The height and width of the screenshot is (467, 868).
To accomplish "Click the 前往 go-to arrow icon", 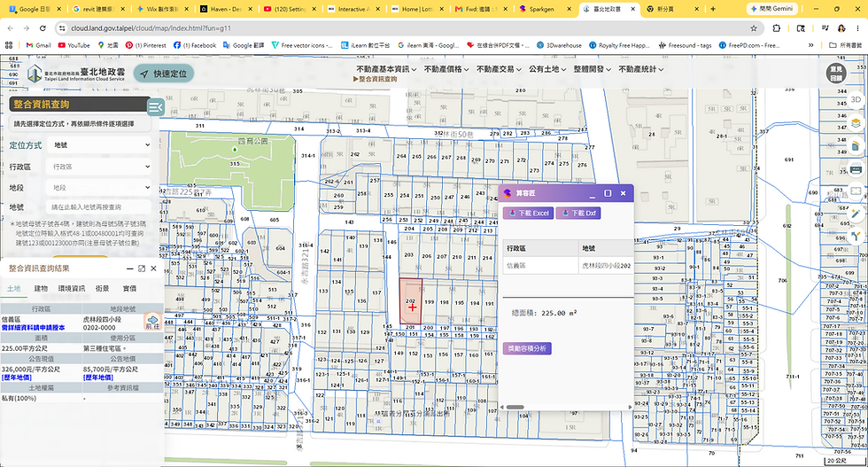I will (x=152, y=322).
